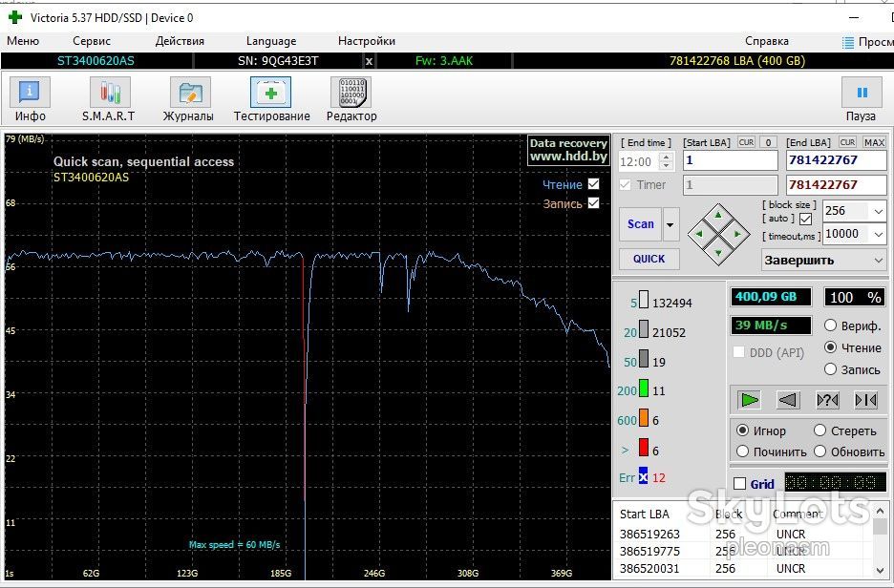This screenshot has width=894, height=588.
Task: Click the Scan button
Action: coord(640,224)
